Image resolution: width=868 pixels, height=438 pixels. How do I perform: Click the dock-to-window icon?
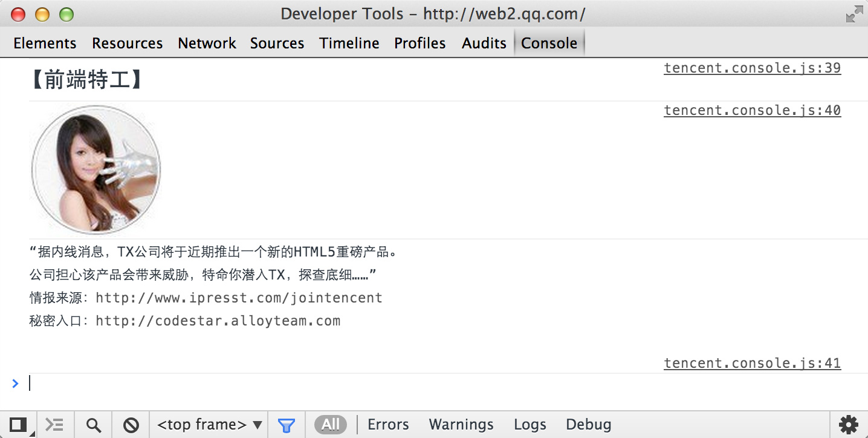point(18,425)
